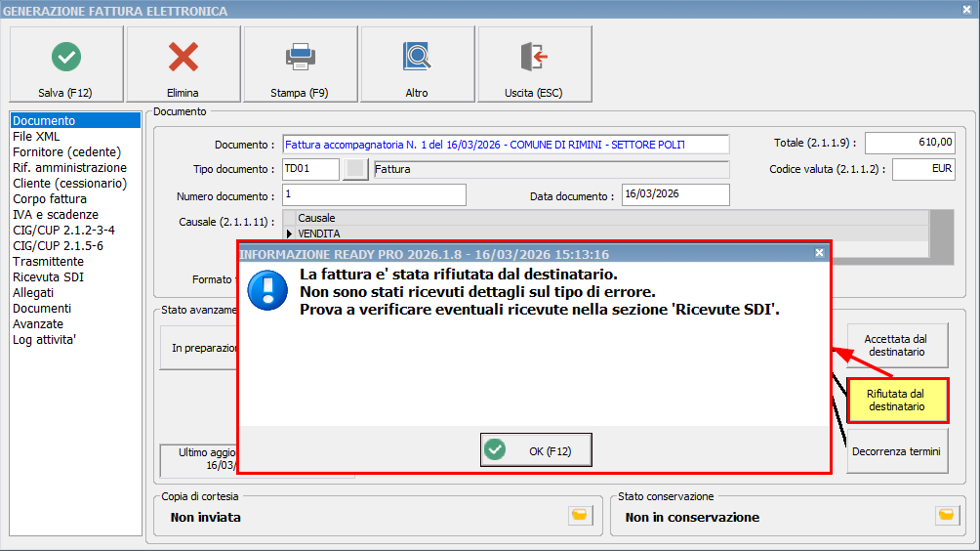This screenshot has height=551, width=980.
Task: Select Ricevuta SDI in the sidebar
Action: pyautogui.click(x=48, y=276)
